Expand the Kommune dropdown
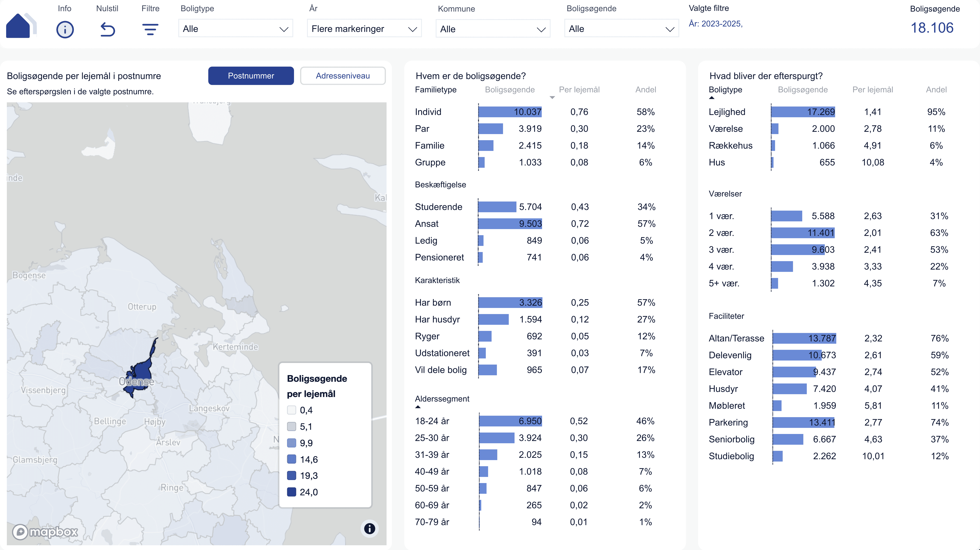The image size is (980, 550). click(493, 29)
